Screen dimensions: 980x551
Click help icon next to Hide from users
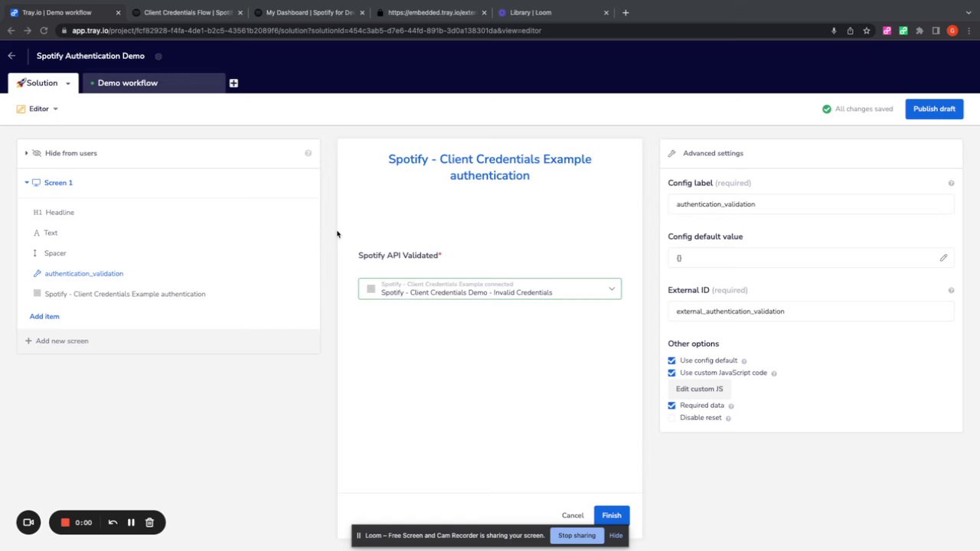tap(309, 153)
